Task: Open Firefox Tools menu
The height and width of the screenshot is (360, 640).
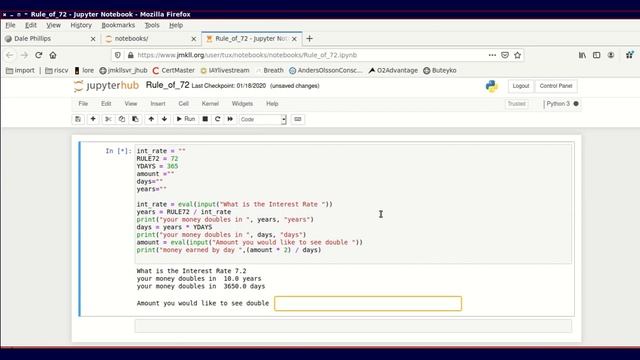Action: click(152, 25)
